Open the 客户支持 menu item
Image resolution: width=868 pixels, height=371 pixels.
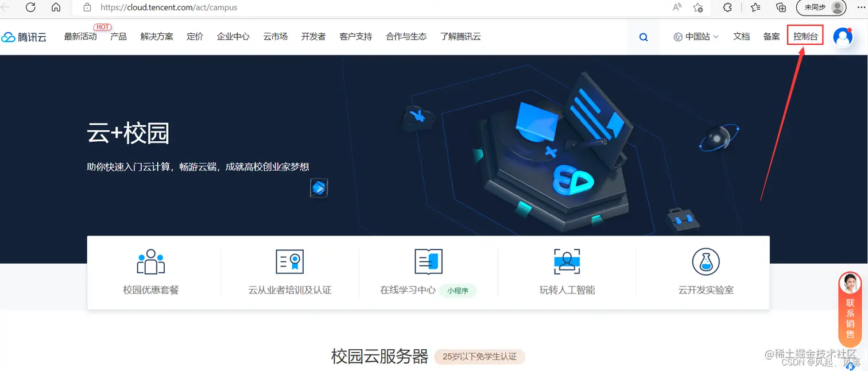click(355, 36)
